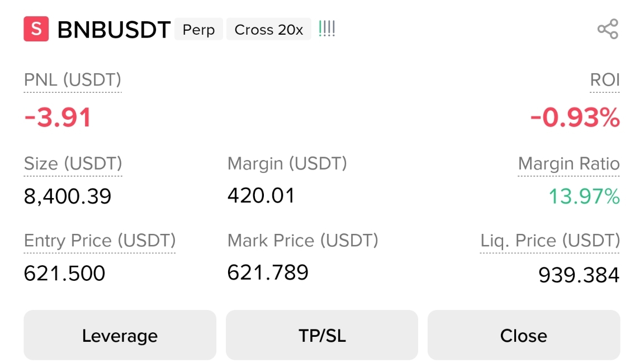Image resolution: width=644 pixels, height=362 pixels.
Task: Tap the Mark Price (USDT) label
Action: [x=303, y=241]
